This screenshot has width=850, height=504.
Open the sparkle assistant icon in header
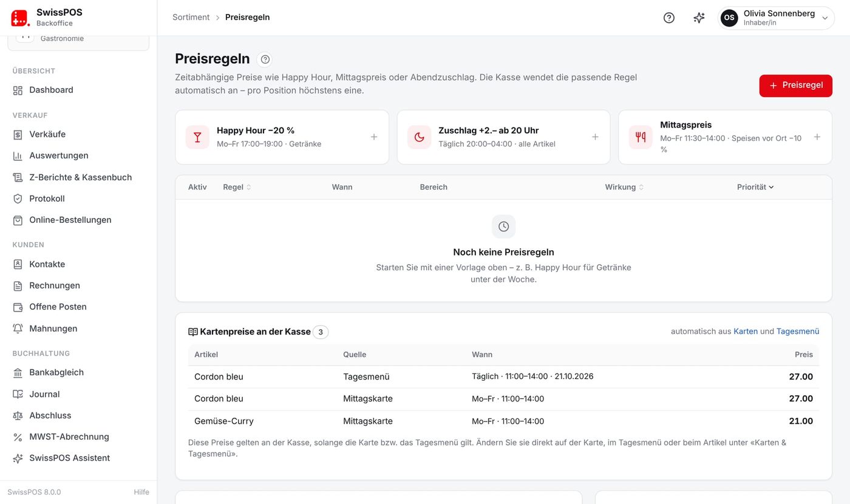[699, 18]
